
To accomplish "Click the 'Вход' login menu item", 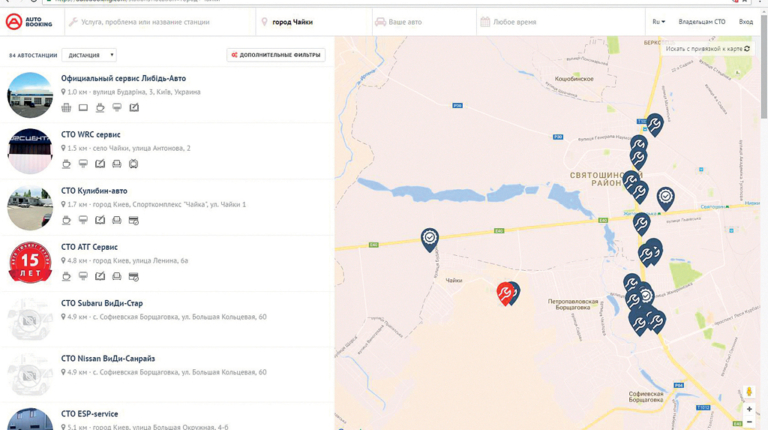I will 746,21.
